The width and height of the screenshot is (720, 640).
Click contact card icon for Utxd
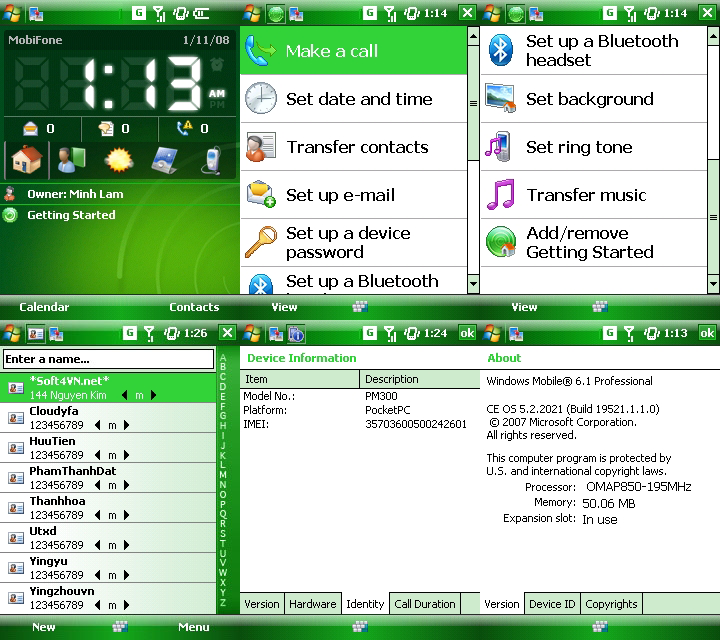coord(16,538)
